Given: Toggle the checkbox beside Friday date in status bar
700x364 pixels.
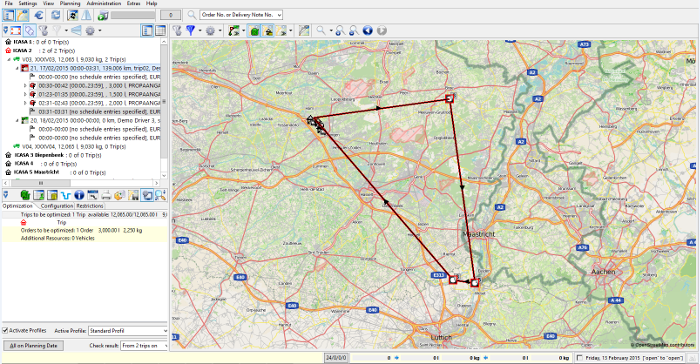Looking at the screenshot, I should (x=579, y=358).
